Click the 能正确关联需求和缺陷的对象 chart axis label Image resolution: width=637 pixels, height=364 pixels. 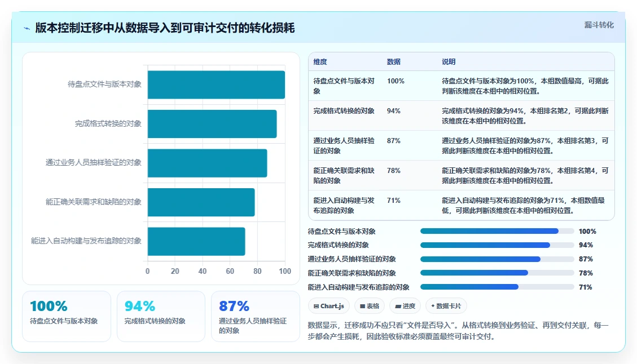point(94,202)
